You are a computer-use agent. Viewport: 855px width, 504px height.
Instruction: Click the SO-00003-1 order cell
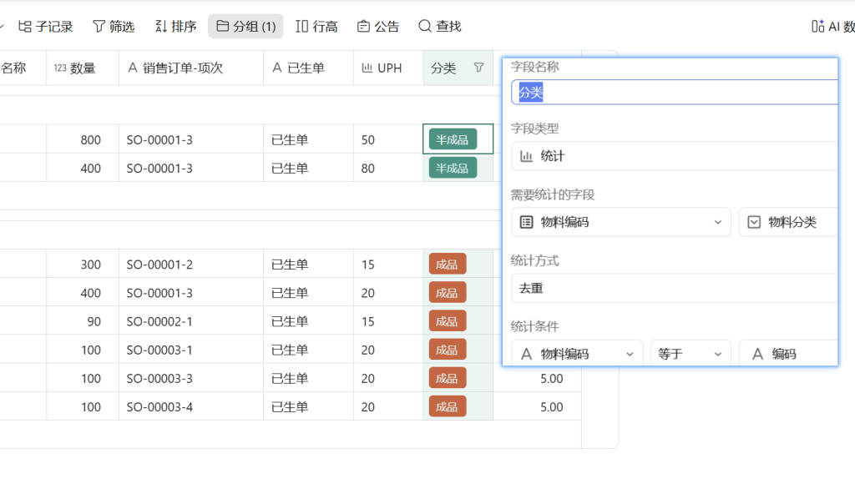pos(191,350)
